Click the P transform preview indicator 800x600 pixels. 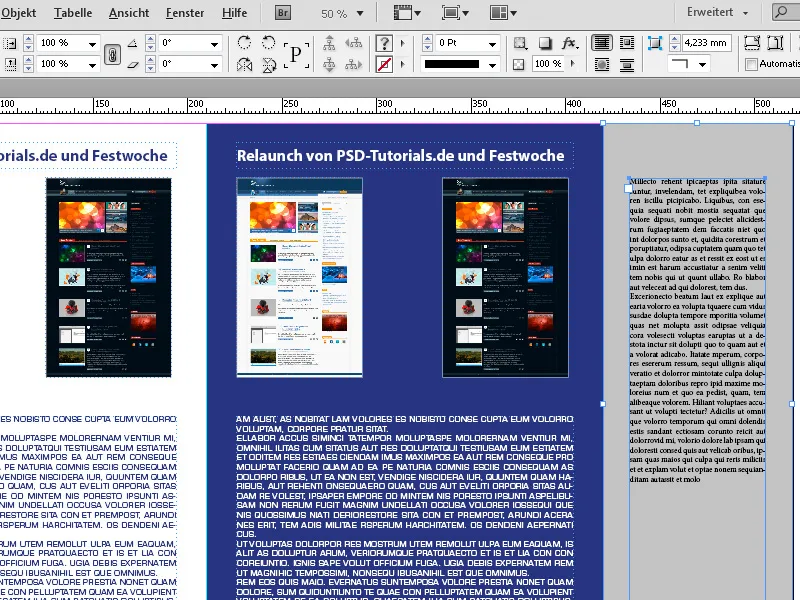296,54
